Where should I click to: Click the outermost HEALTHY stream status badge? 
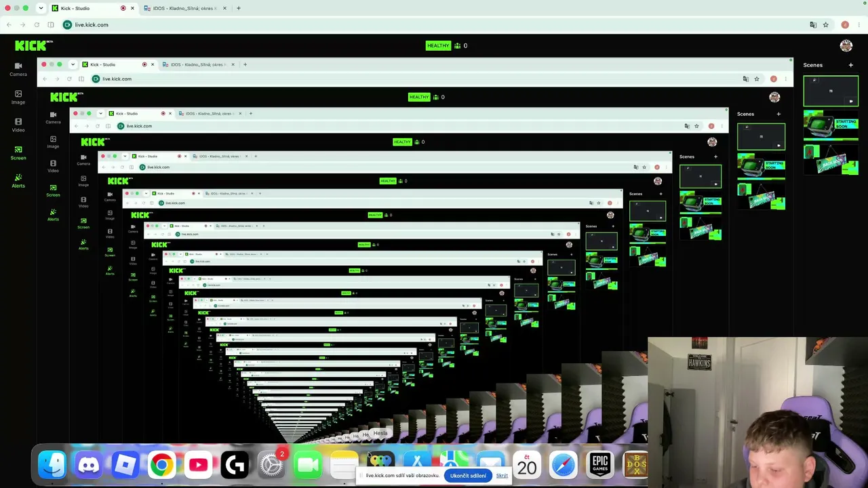pos(438,45)
